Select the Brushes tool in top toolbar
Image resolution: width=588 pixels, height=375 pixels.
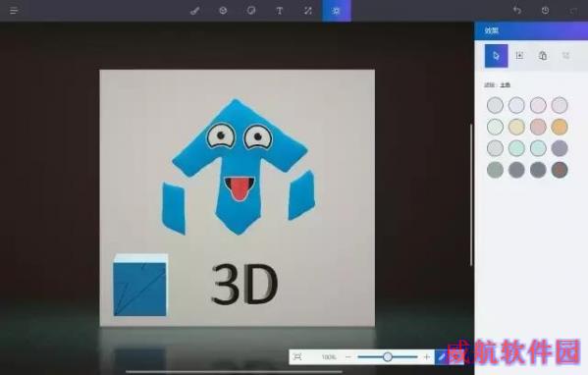coord(194,11)
